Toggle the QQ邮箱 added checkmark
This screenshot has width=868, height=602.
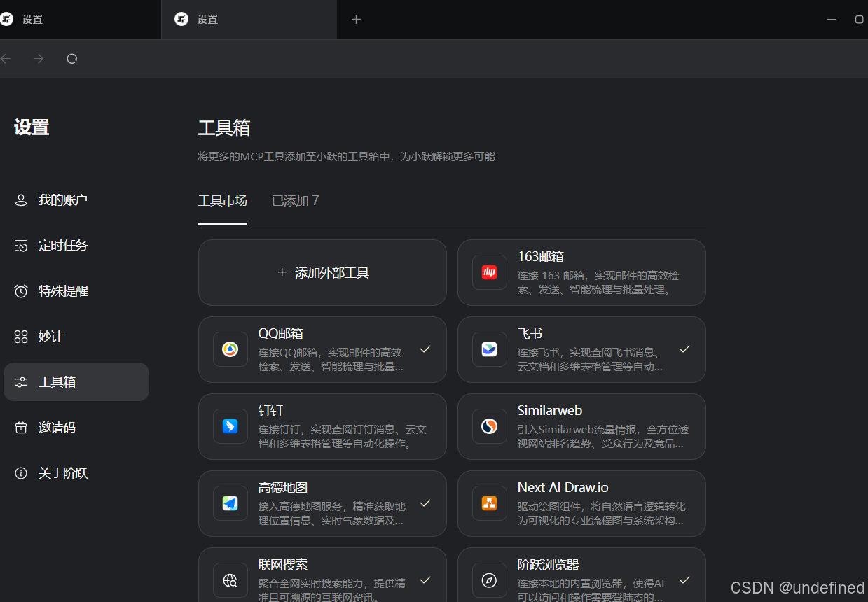(425, 349)
